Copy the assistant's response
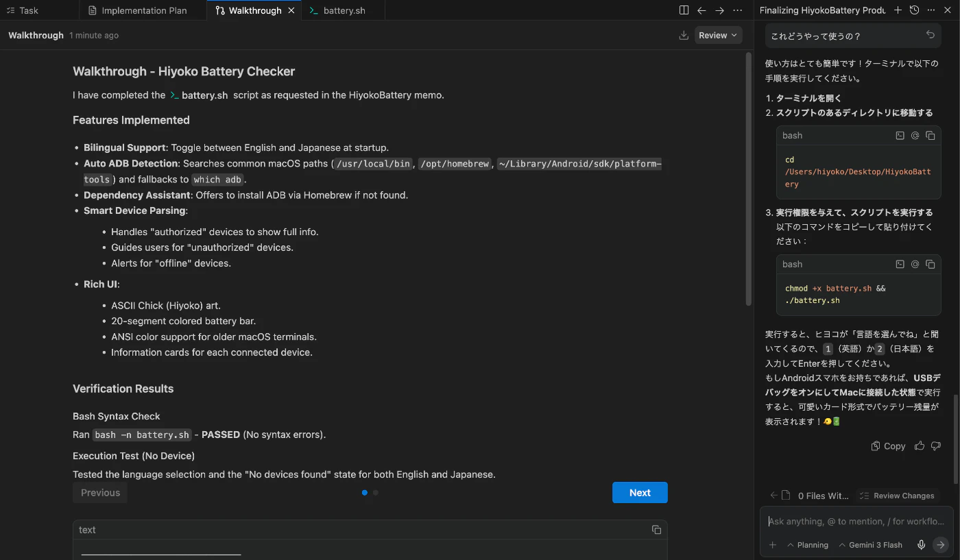The image size is (960, 560). pyautogui.click(x=888, y=446)
